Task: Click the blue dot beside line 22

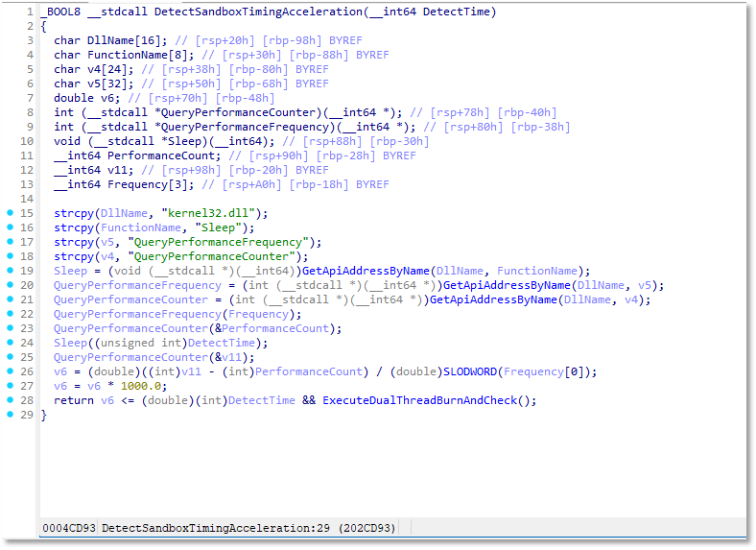Action: [11, 314]
